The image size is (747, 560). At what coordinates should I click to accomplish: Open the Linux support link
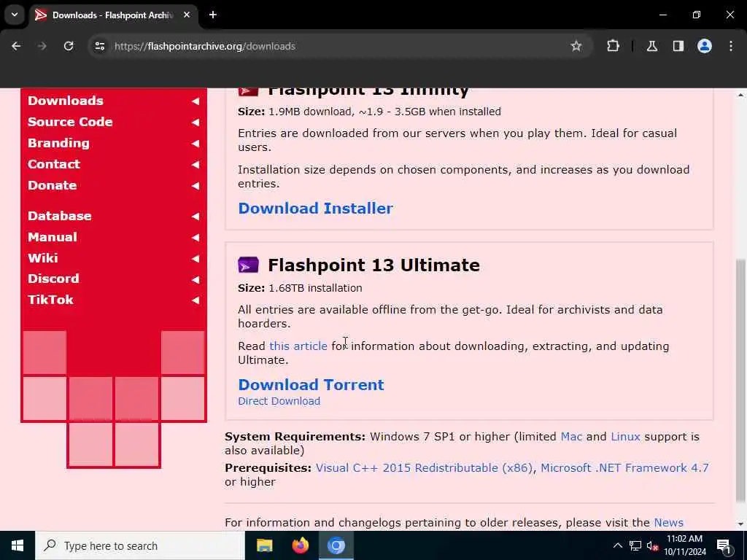point(625,437)
